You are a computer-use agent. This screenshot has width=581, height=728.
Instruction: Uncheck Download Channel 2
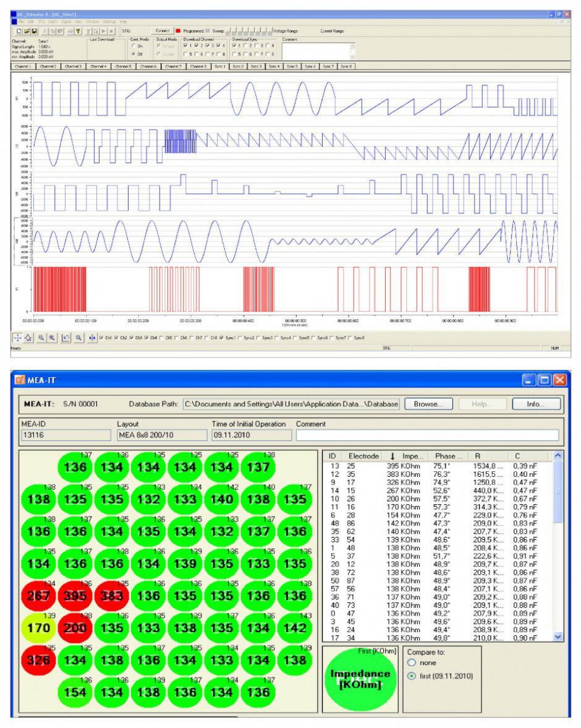[196, 46]
